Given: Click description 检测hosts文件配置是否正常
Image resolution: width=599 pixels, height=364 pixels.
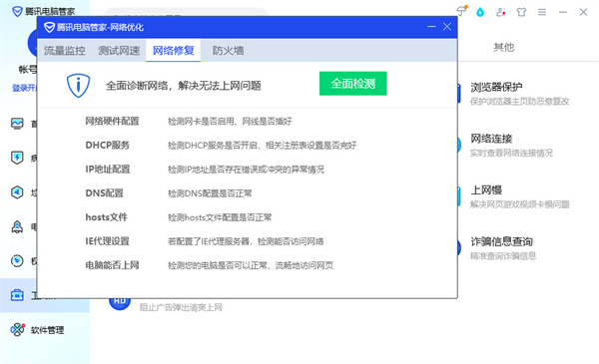Looking at the screenshot, I should click(220, 217).
